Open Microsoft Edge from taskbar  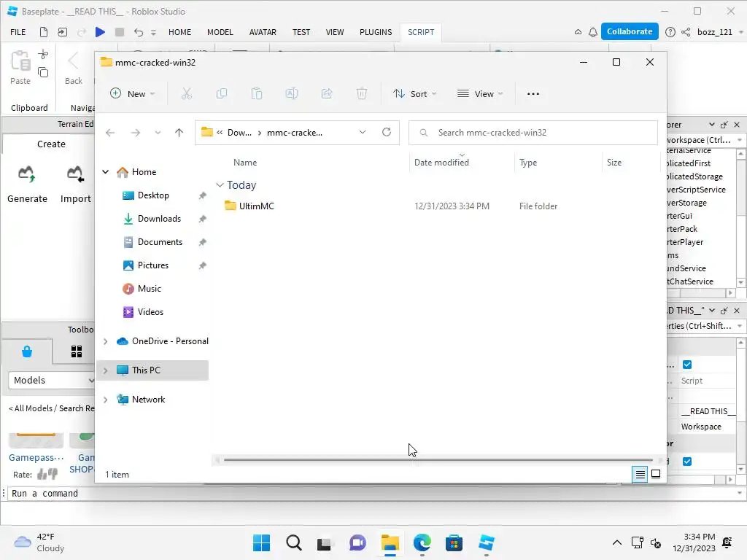click(x=422, y=542)
